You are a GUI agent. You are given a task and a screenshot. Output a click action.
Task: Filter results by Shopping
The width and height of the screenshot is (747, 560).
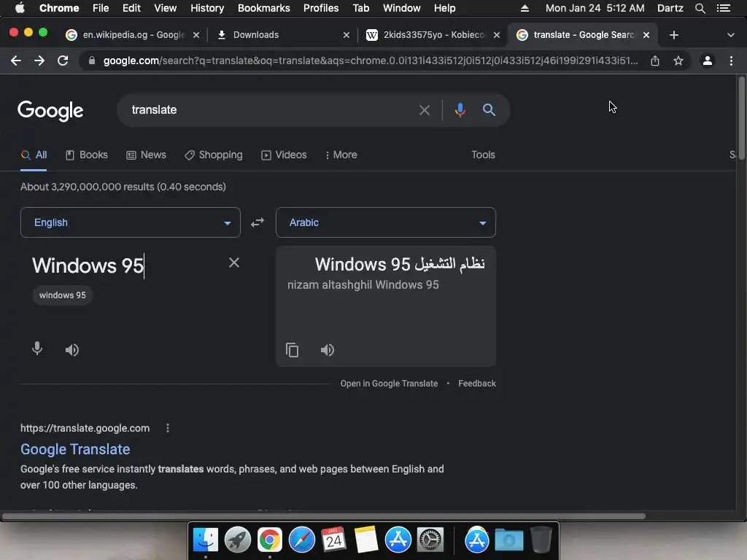point(214,155)
